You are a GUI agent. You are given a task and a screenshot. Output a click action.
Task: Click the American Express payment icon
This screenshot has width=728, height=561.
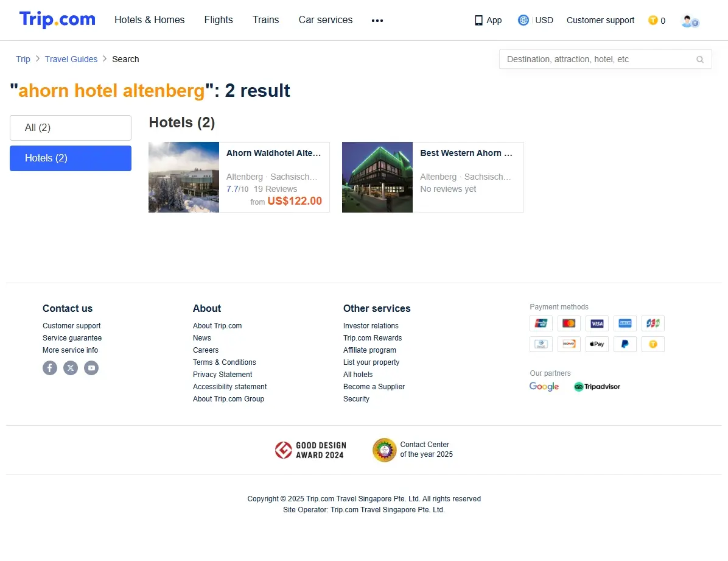tap(625, 323)
